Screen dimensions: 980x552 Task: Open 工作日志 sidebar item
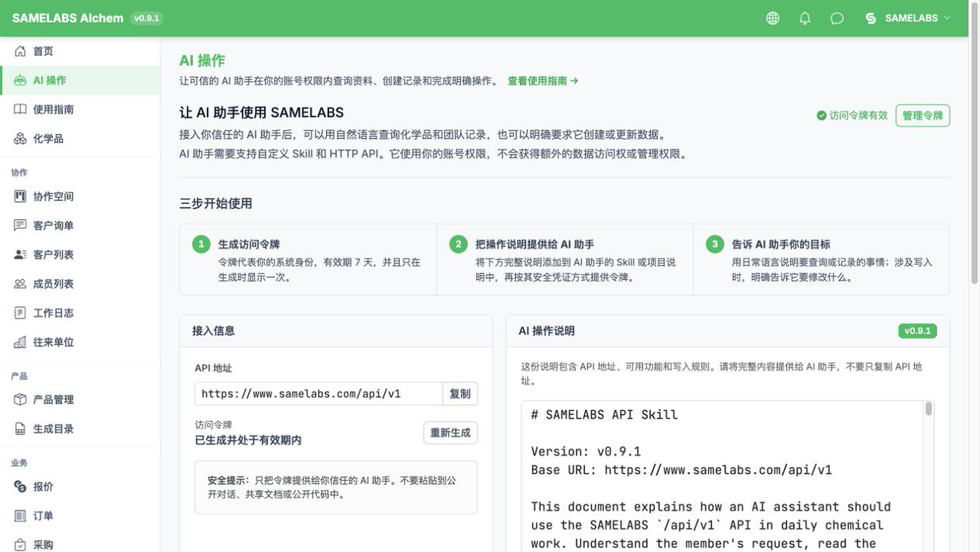[80, 313]
